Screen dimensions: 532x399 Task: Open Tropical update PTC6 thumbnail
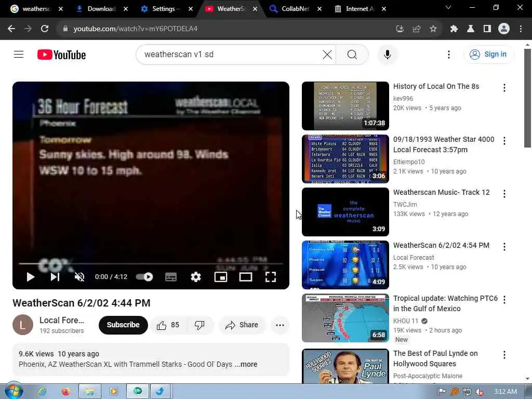[345, 318]
